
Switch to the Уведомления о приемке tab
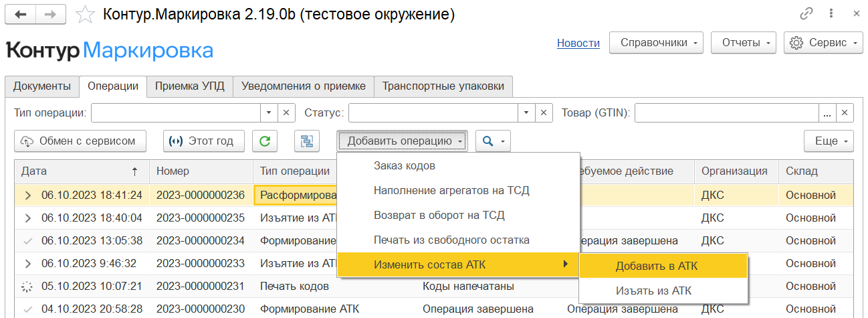(304, 86)
